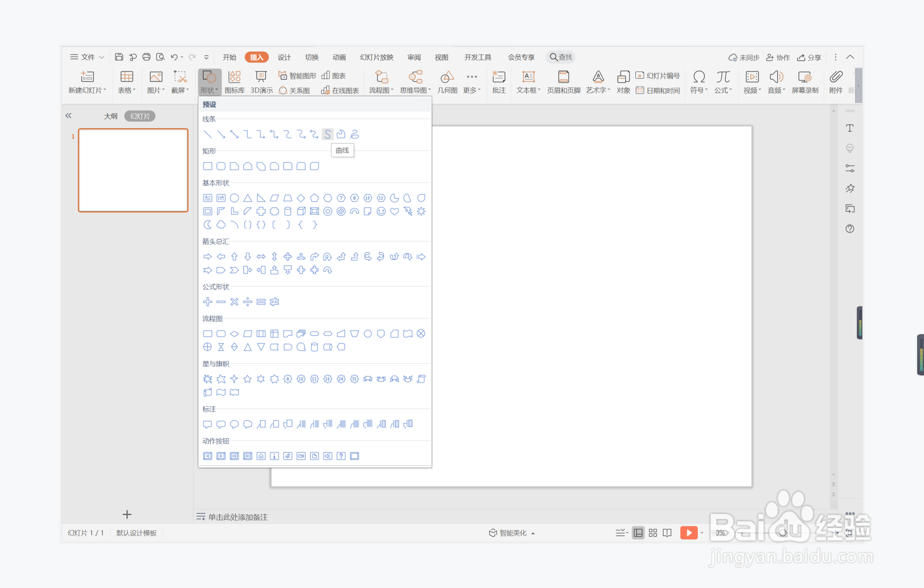Image resolution: width=924 pixels, height=588 pixels.
Task: Select the flowchart decision diamond
Action: click(x=234, y=334)
